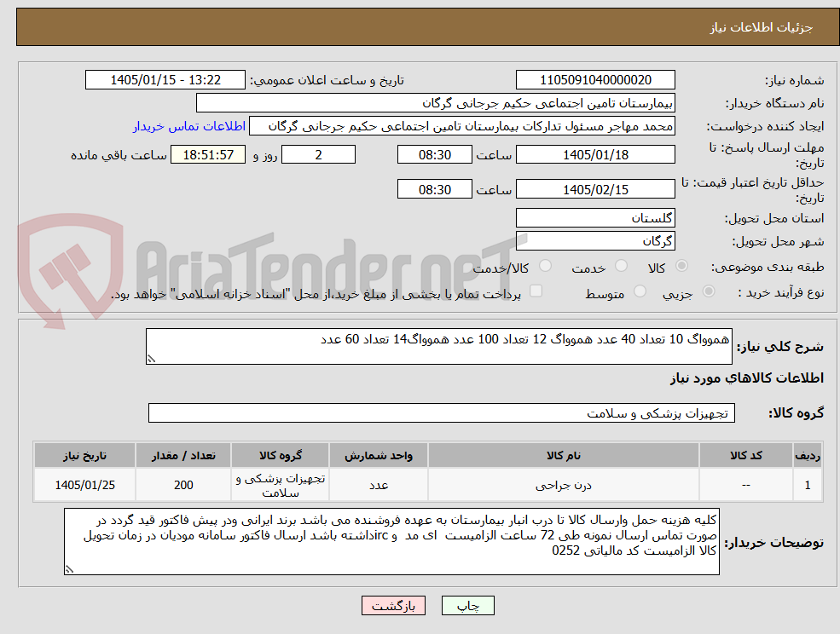Screen dimensions: 840x634
Task: Click the unit cell عدد
Action: pyautogui.click(x=379, y=485)
